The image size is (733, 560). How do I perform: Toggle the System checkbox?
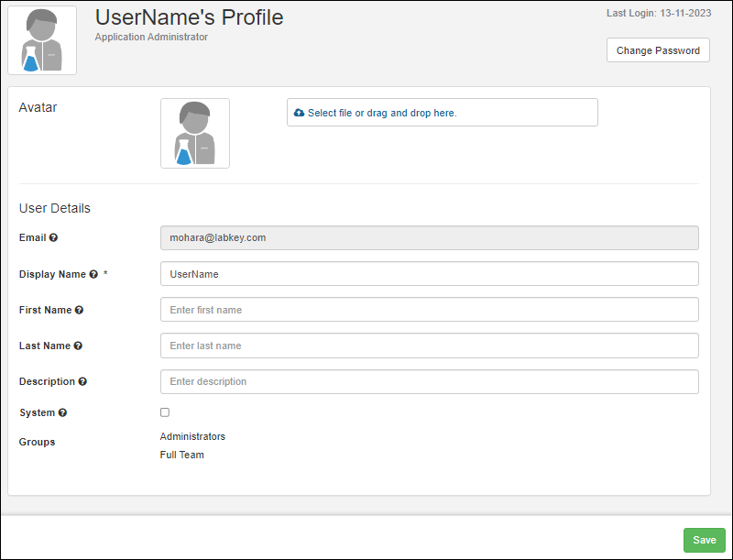[165, 412]
